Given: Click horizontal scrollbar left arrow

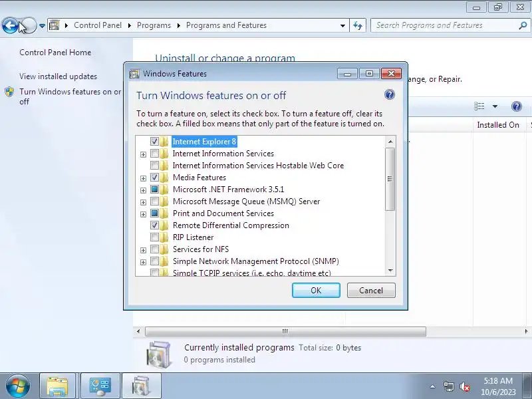Looking at the screenshot, I should point(138,331).
